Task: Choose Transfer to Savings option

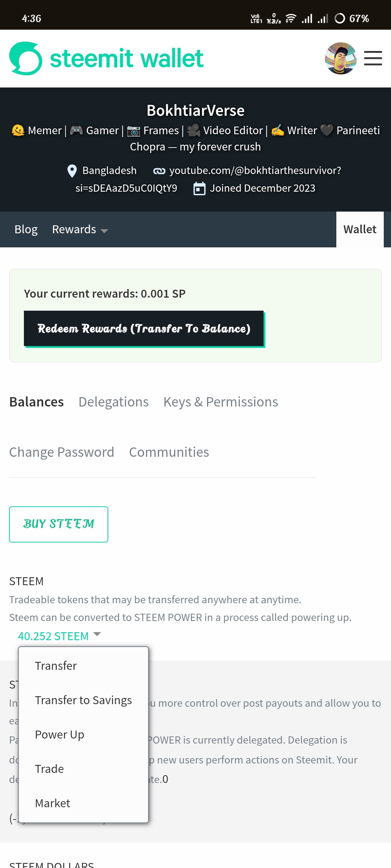Action: pos(83,700)
